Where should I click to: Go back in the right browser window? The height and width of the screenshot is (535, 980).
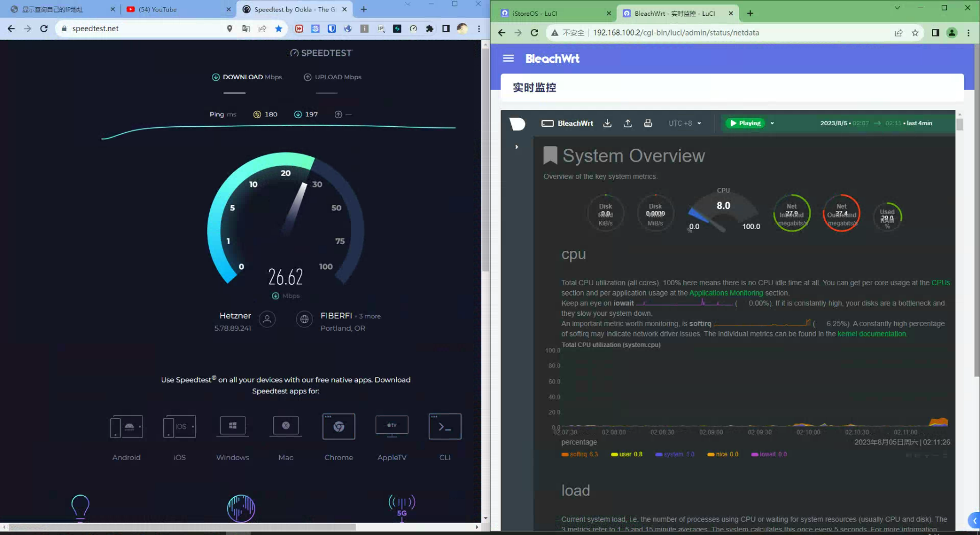(501, 33)
